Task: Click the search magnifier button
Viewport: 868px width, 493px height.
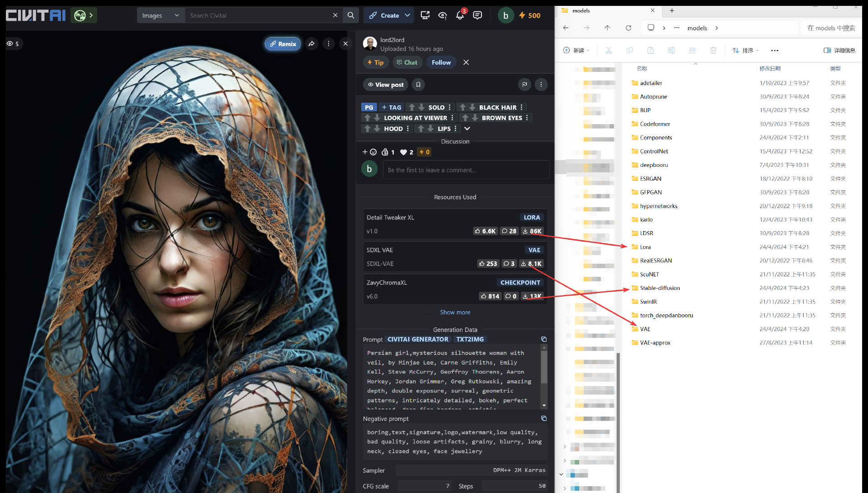Action: pyautogui.click(x=351, y=15)
